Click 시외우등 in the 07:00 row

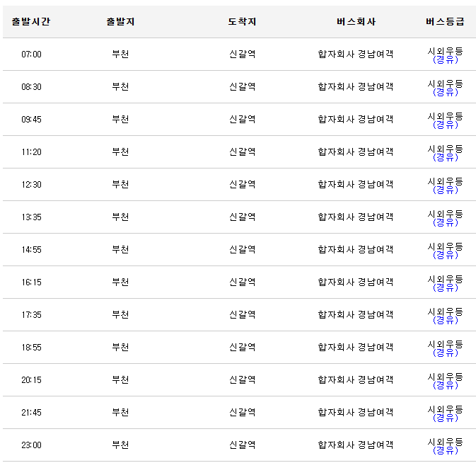click(x=446, y=52)
